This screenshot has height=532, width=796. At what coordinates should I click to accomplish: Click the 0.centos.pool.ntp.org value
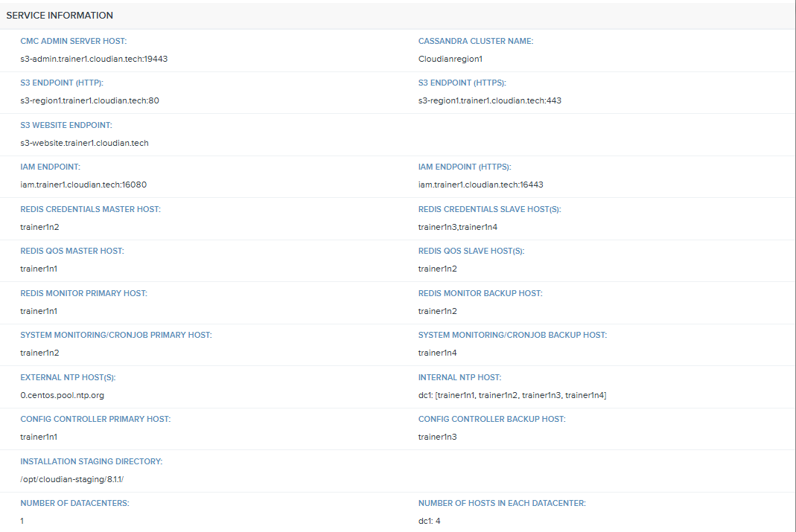coord(62,396)
